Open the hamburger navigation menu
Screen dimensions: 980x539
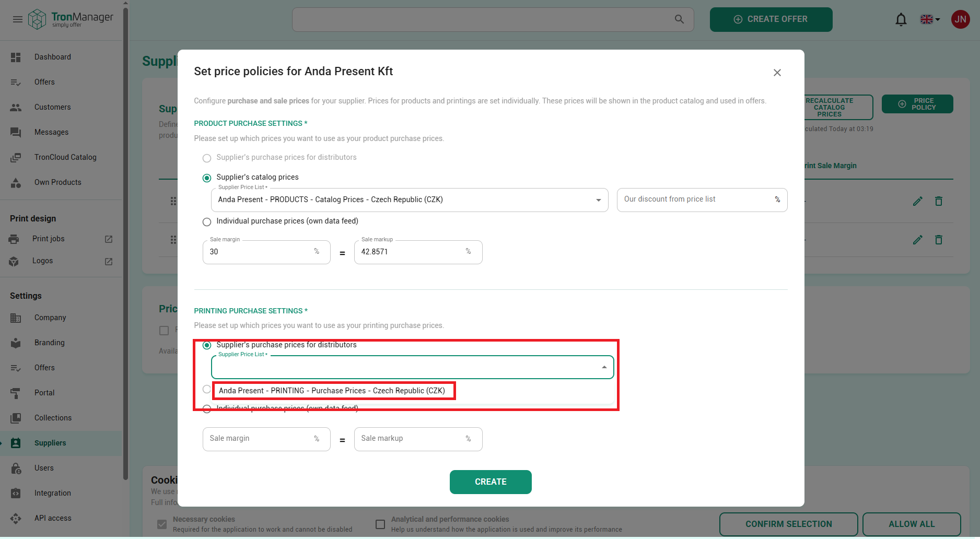point(17,19)
